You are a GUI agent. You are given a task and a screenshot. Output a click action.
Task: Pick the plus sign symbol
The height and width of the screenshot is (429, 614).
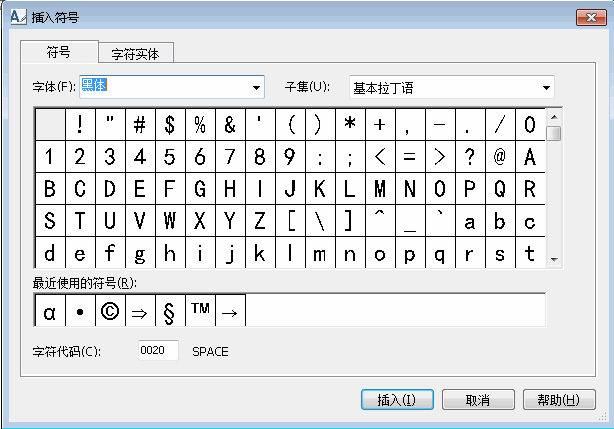pyautogui.click(x=380, y=124)
